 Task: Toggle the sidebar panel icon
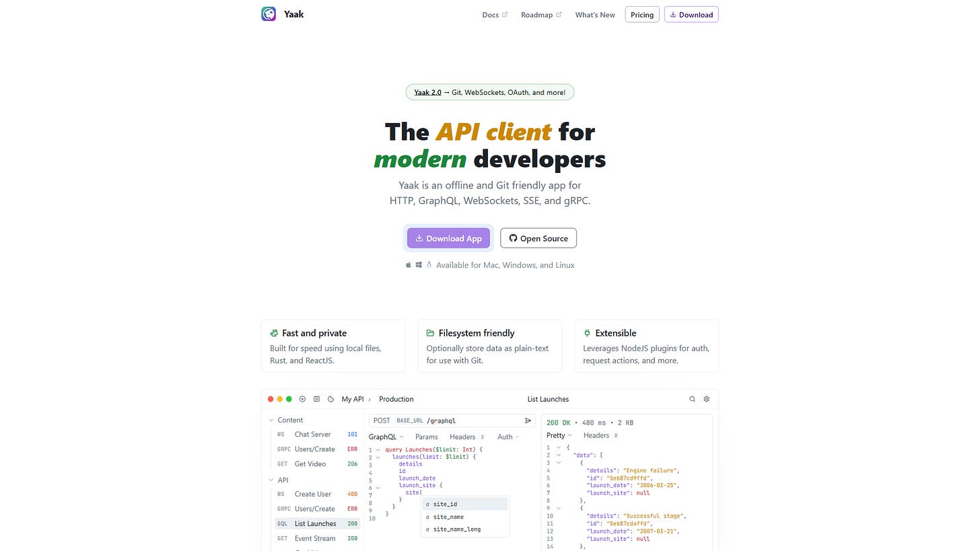tap(316, 399)
